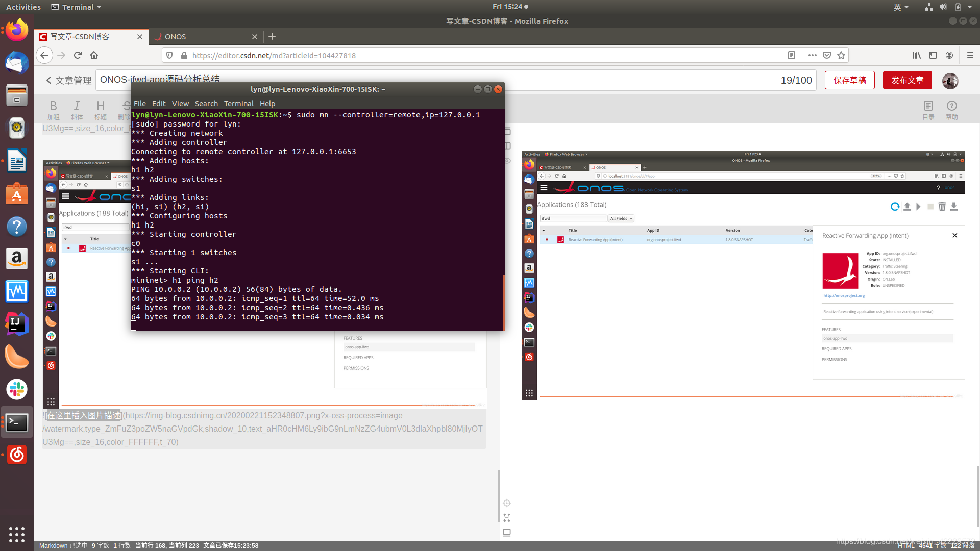The image size is (980, 551).
Task: Reload the current Firefox page
Action: tap(78, 55)
